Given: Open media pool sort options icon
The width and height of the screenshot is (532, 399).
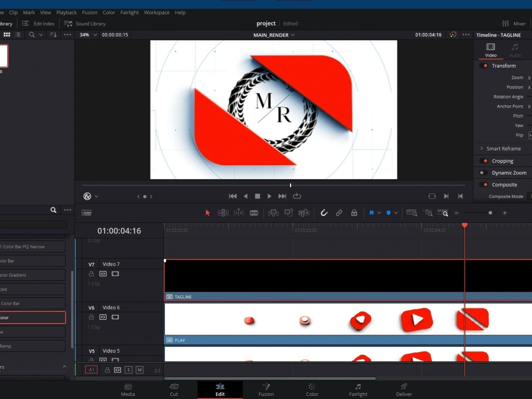Looking at the screenshot, I should 53,35.
